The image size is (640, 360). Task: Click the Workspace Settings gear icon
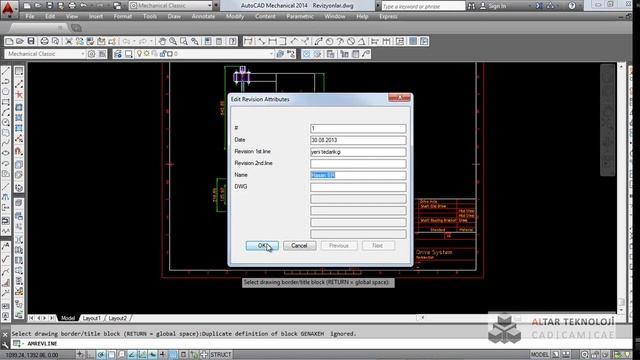tap(91, 54)
